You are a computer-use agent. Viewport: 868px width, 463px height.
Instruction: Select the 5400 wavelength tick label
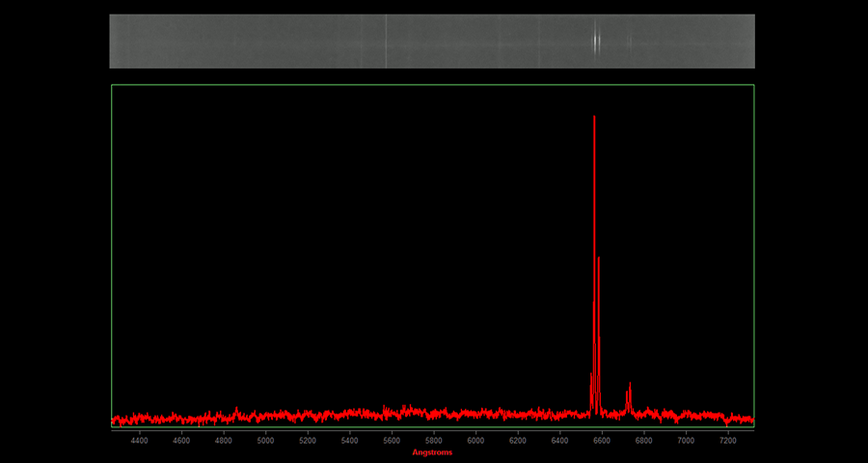pos(349,441)
